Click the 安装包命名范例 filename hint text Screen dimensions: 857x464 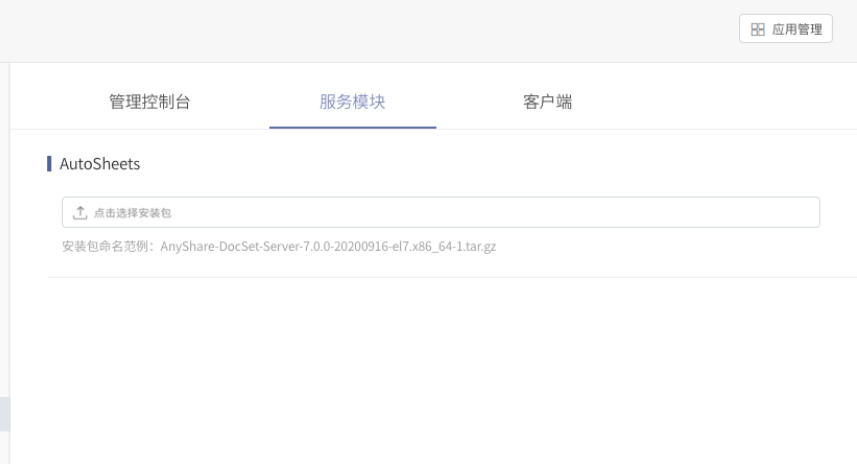click(279, 246)
